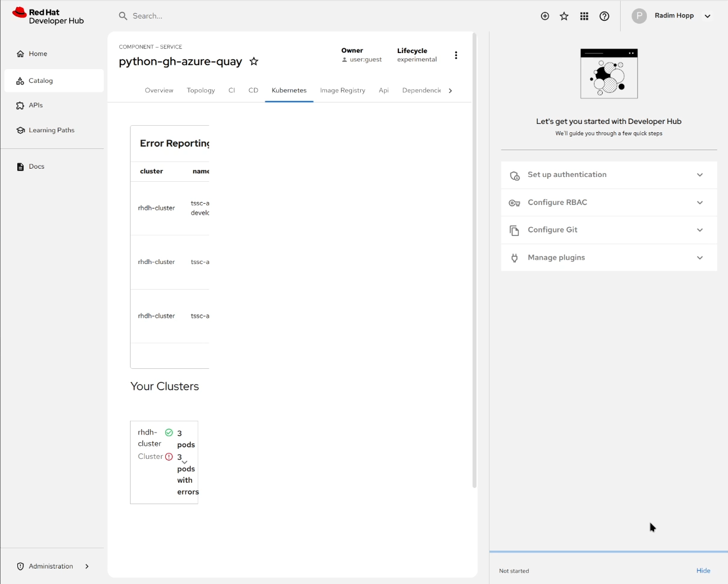Click the search magnifier icon
The width and height of the screenshot is (728, 584).
click(x=123, y=16)
